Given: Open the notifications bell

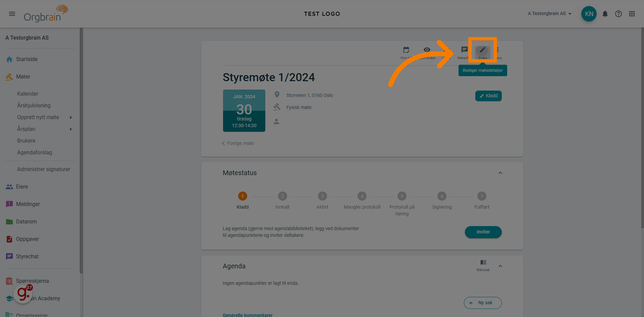Looking at the screenshot, I should [605, 14].
